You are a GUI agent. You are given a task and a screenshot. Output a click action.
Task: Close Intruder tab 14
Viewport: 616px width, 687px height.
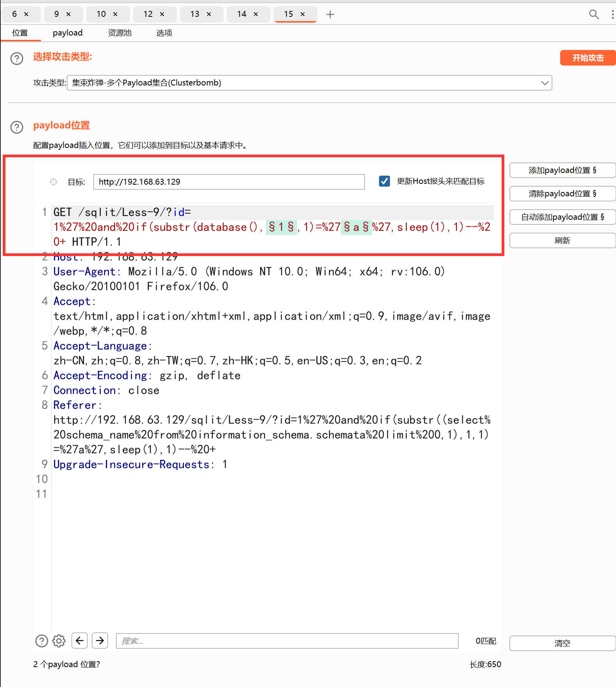pos(256,14)
